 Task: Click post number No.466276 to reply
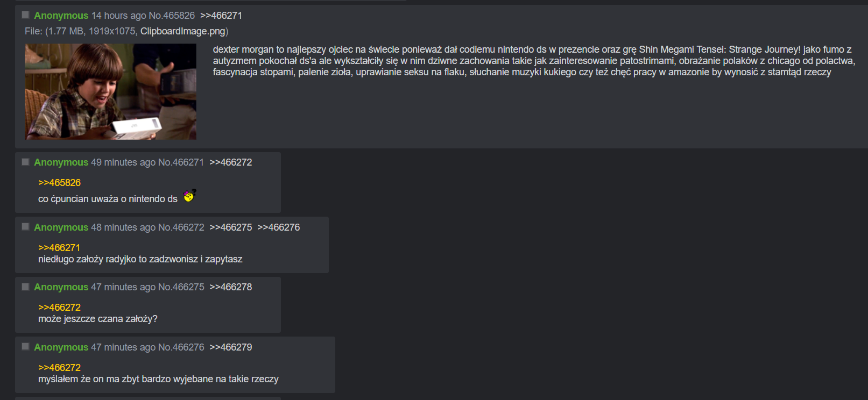pyautogui.click(x=181, y=347)
